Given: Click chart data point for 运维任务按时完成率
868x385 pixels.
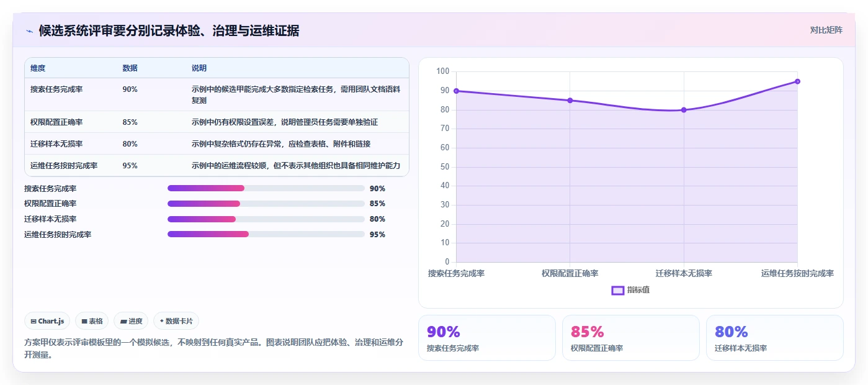Looking at the screenshot, I should tap(797, 81).
